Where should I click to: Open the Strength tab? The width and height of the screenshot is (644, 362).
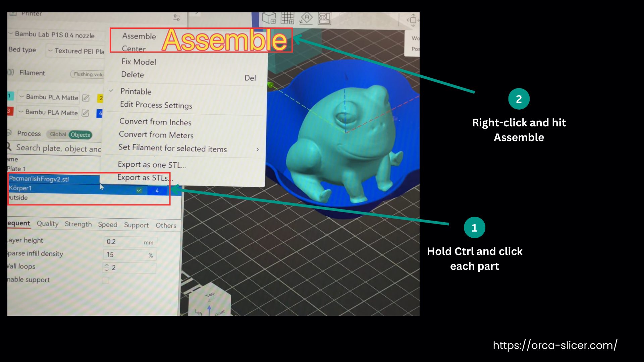(78, 224)
